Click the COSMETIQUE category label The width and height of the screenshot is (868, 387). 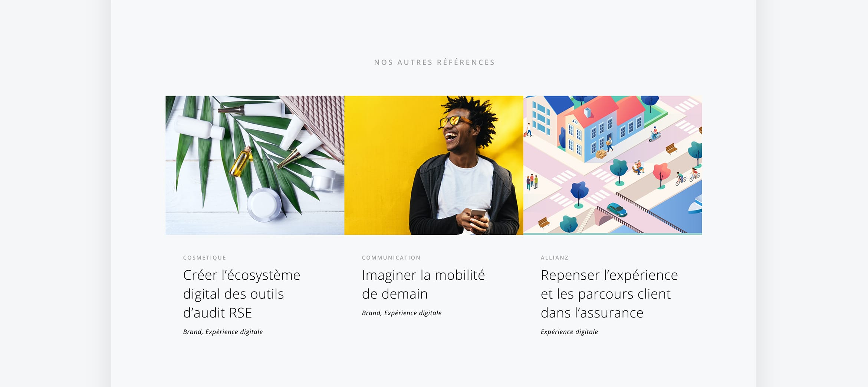(x=204, y=258)
